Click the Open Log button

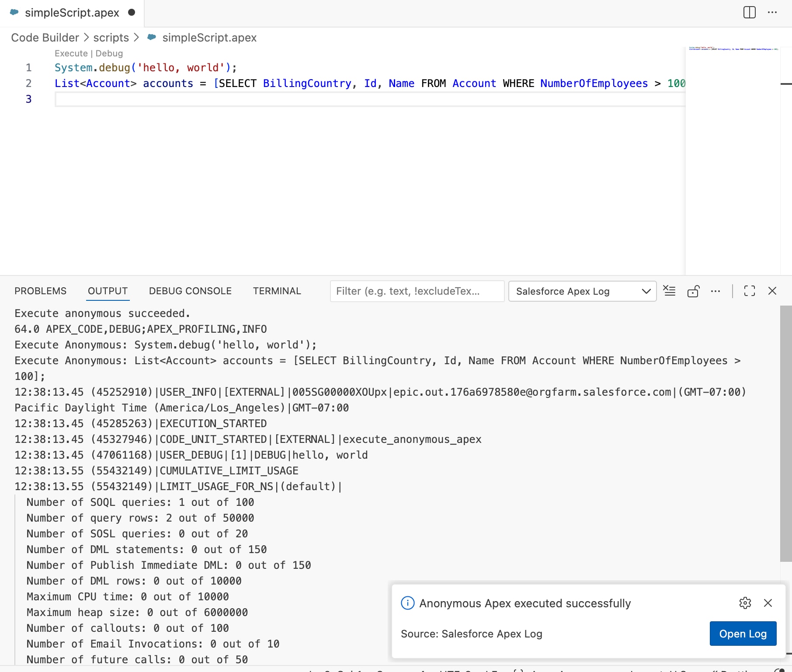pos(743,633)
